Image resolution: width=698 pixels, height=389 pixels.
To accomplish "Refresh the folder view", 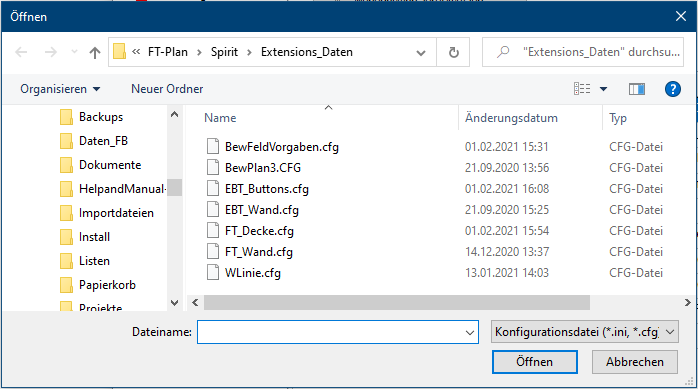I will [454, 53].
